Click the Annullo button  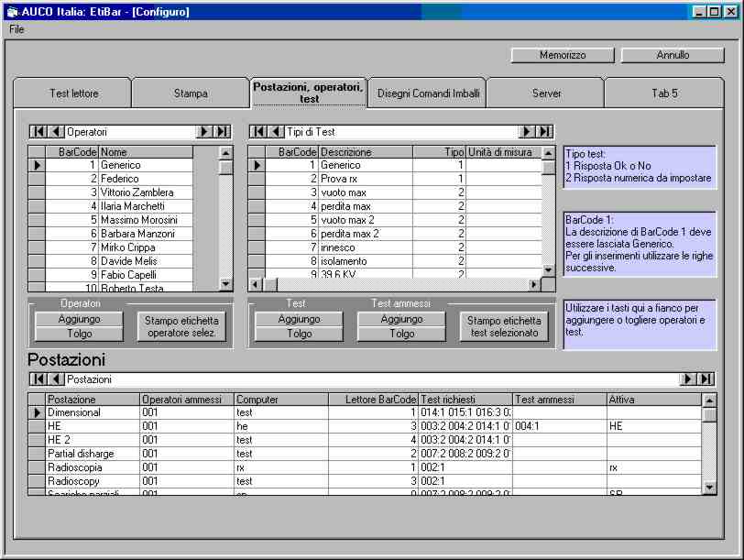(x=673, y=55)
